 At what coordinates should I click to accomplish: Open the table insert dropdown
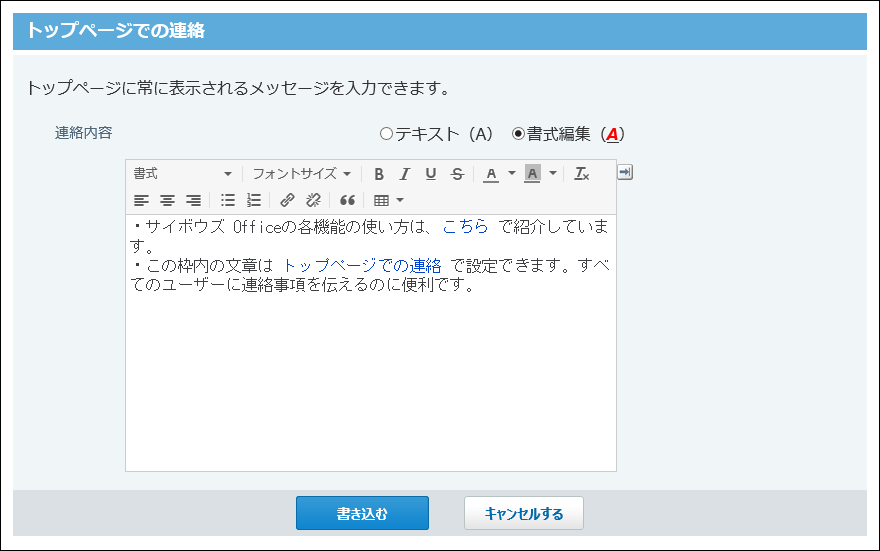point(388,200)
